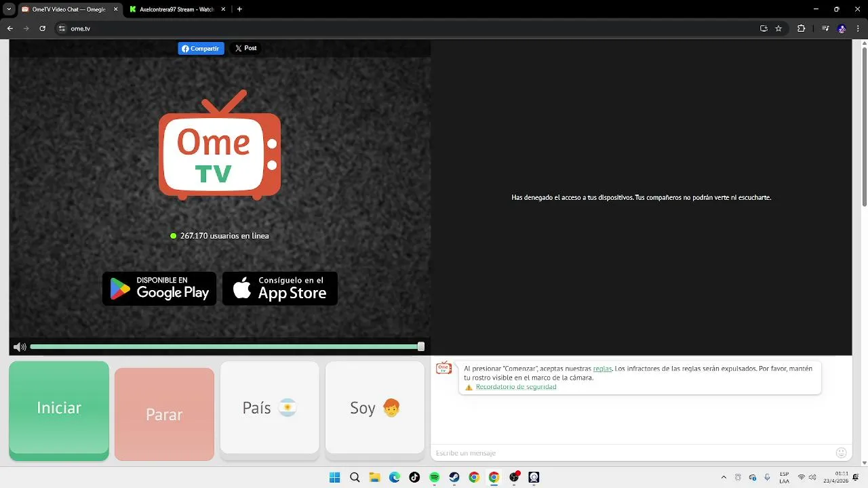Close the OmeTV Video Chat tab
Viewport: 868px width, 488px height.
pyautogui.click(x=115, y=9)
